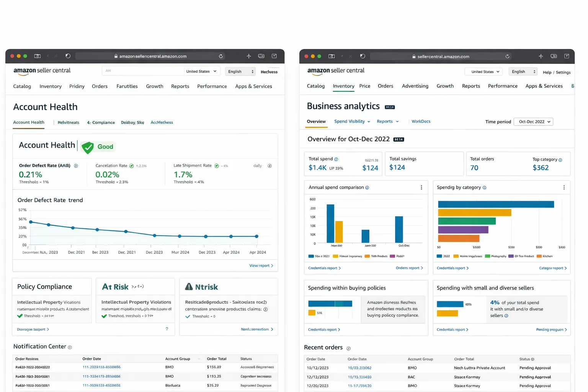Click new tab plus icon in left window
The image size is (588, 392).
[249, 56]
